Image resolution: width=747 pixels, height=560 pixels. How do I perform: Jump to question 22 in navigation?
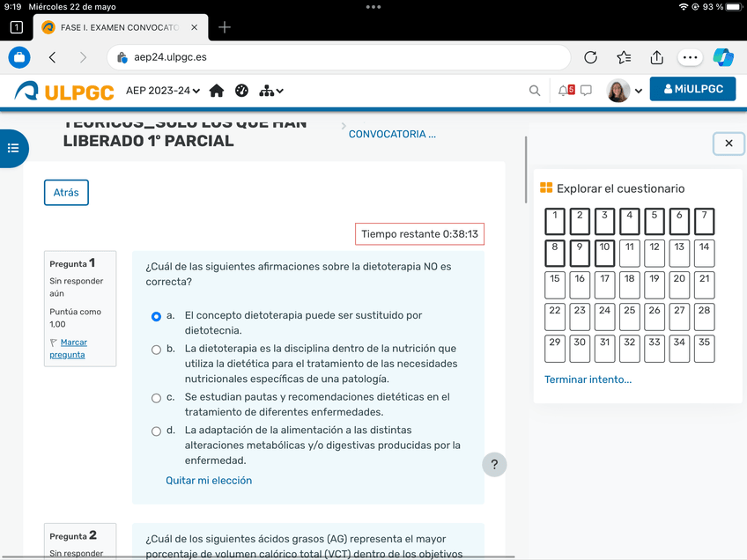point(555,317)
